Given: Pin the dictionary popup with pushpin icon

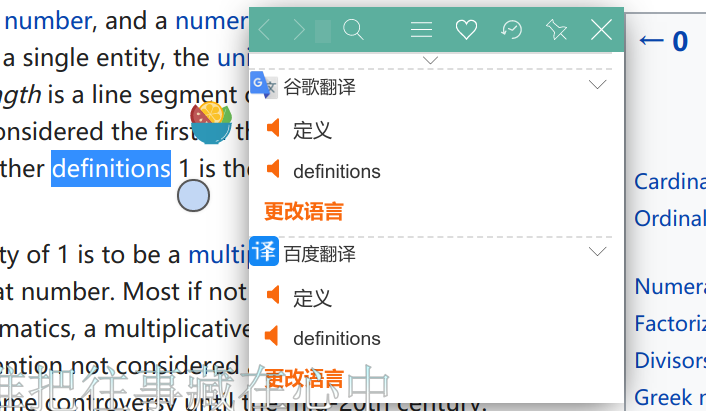Looking at the screenshot, I should click(x=556, y=30).
